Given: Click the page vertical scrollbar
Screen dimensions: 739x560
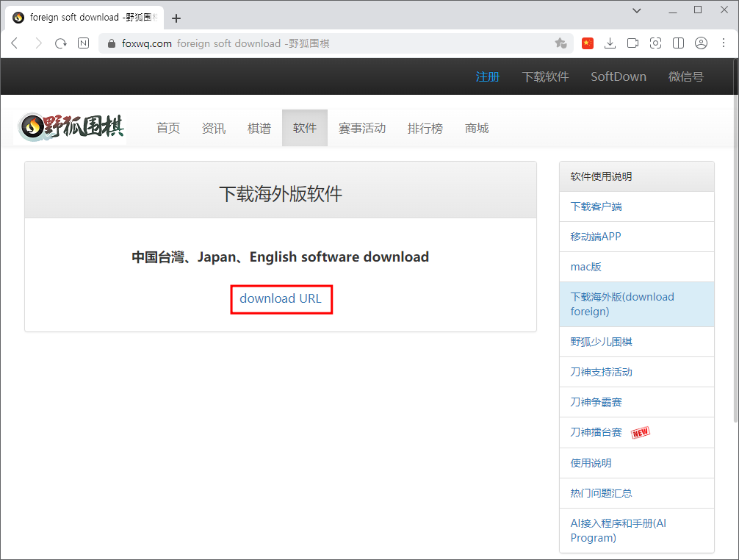Looking at the screenshot, I should (735, 240).
